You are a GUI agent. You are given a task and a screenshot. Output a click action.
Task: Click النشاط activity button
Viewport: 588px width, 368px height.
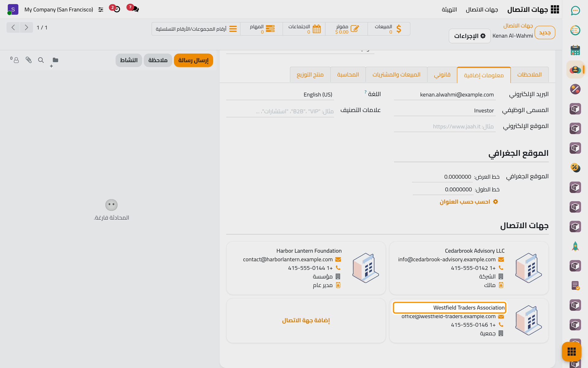[x=129, y=60]
